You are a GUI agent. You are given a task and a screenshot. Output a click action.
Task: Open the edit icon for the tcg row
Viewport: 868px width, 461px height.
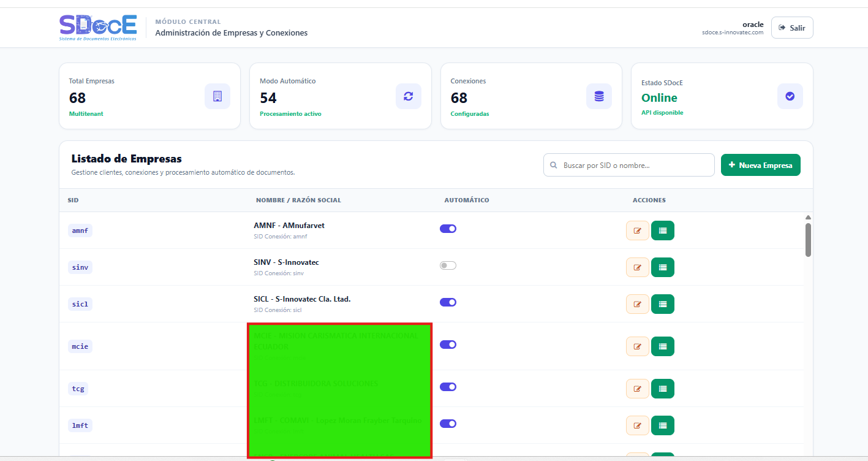click(x=638, y=389)
